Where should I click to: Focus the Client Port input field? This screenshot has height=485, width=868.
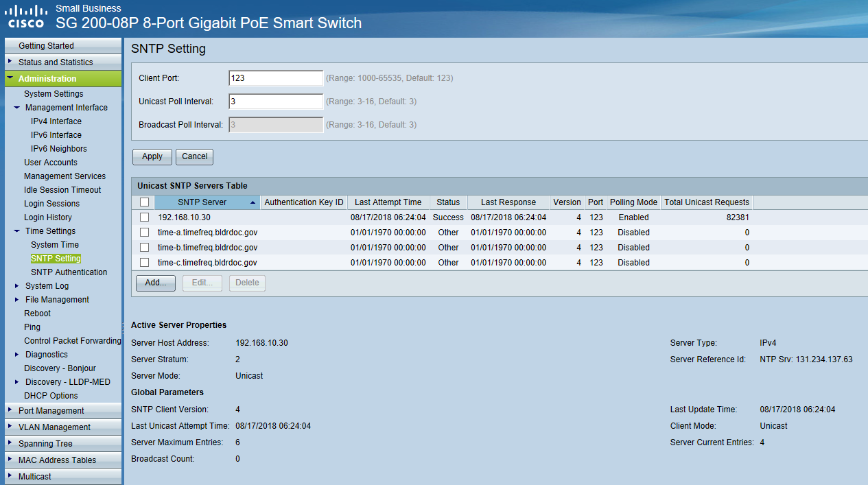[x=276, y=78]
